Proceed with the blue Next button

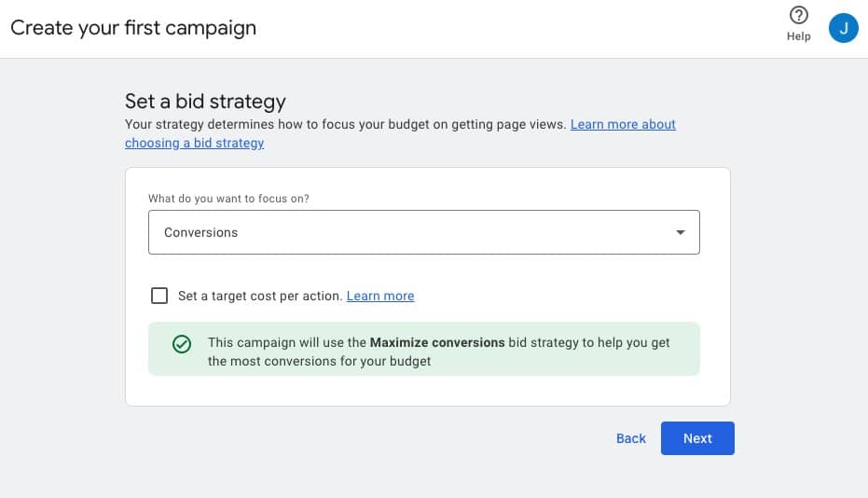tap(697, 438)
